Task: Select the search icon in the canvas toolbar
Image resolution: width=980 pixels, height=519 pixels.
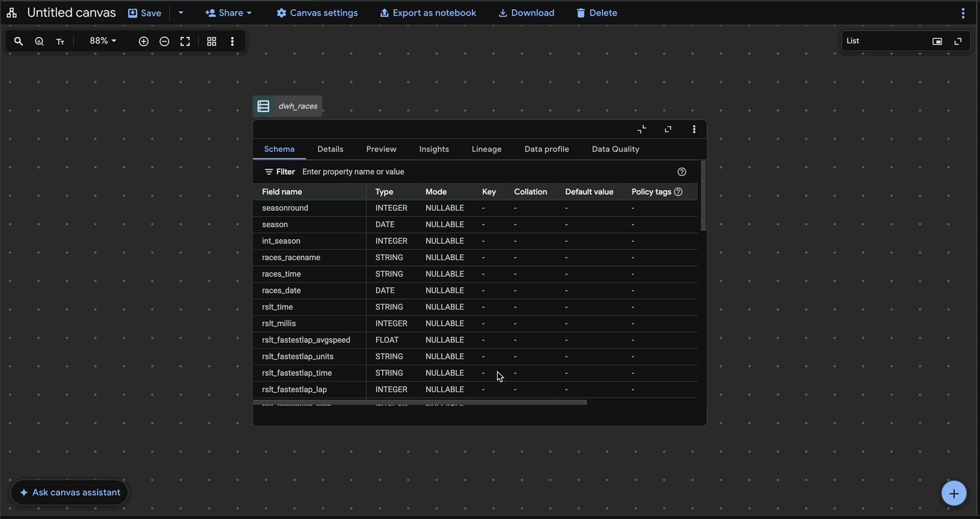Action: [x=18, y=41]
